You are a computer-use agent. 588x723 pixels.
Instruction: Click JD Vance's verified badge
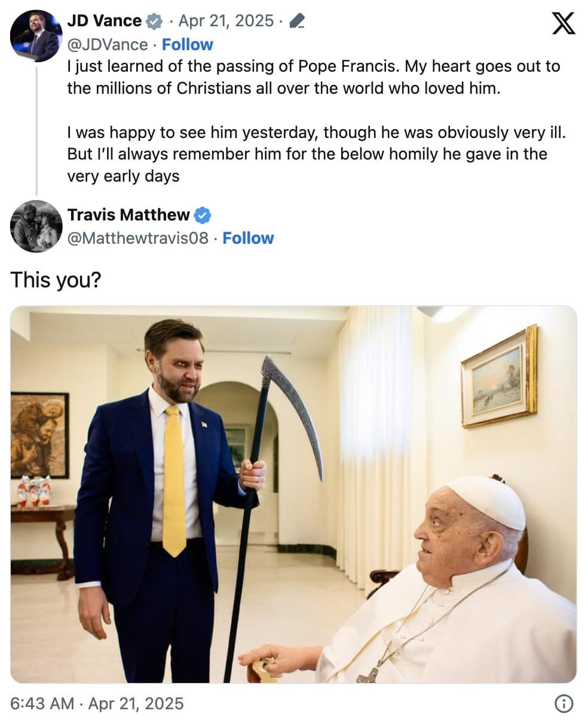click(x=155, y=20)
